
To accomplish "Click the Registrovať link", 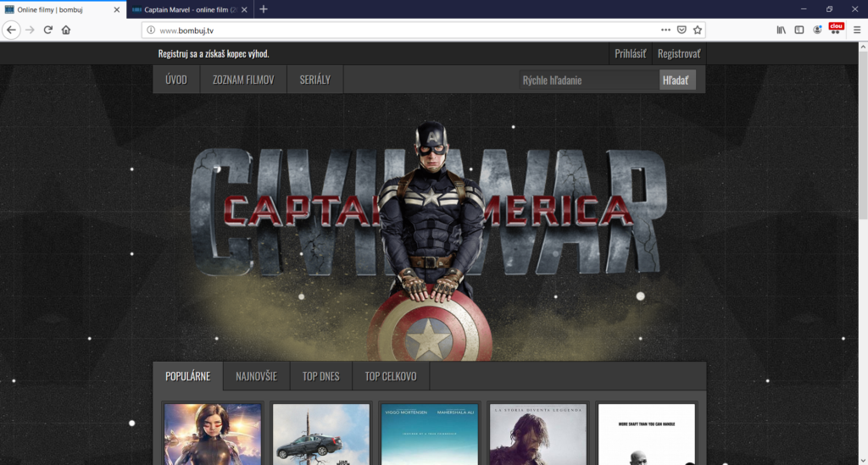I will click(679, 53).
